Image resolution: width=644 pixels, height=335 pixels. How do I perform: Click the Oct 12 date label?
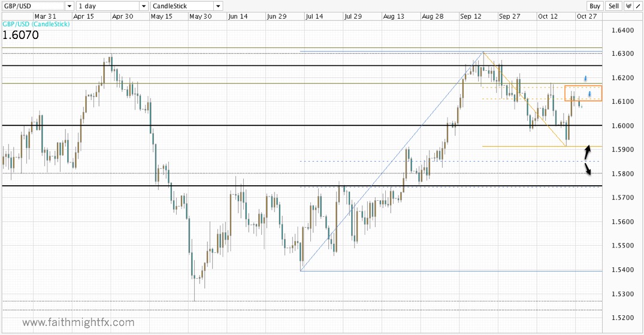[548, 16]
